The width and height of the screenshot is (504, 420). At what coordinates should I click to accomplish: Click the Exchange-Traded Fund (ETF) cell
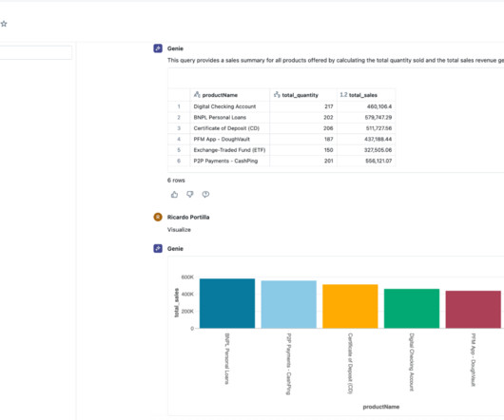click(229, 150)
